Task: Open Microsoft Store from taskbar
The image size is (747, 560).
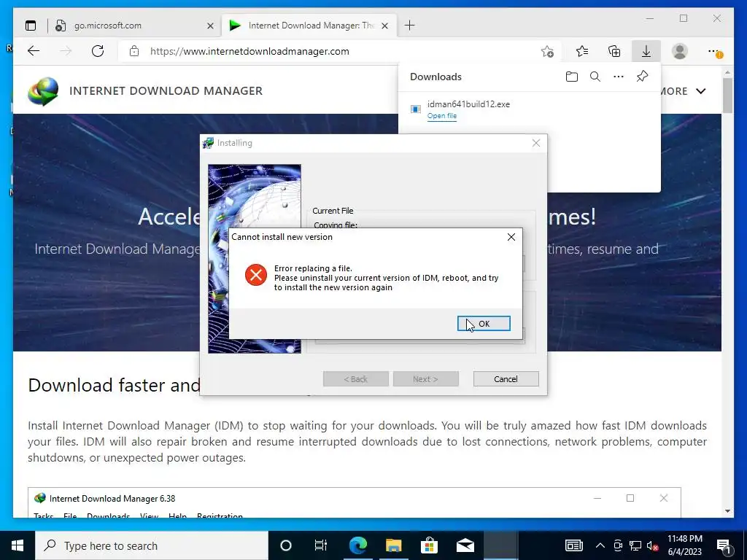Action: pyautogui.click(x=429, y=545)
